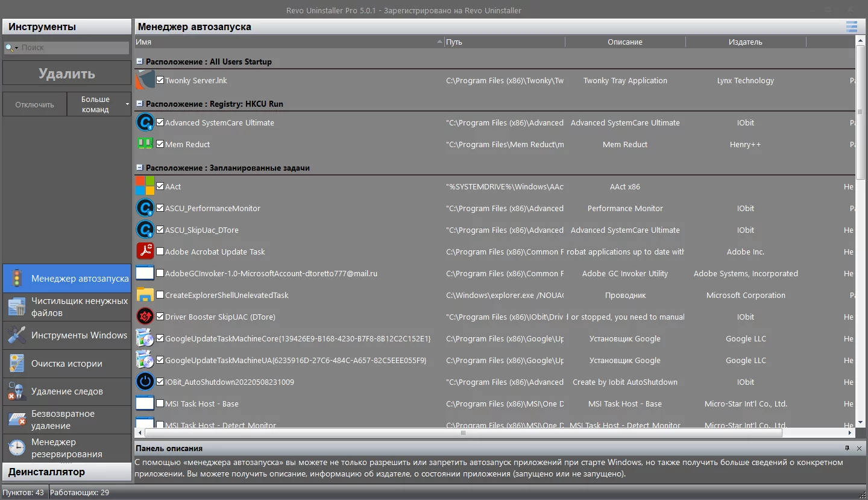Screen dimensions: 868x500
Task: Open the Больше команд dropdown arrow
Action: point(127,104)
